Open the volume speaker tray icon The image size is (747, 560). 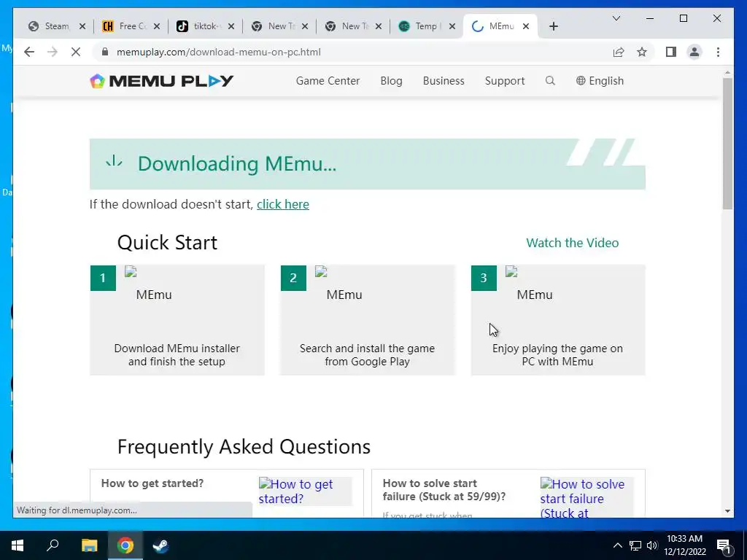point(652,545)
